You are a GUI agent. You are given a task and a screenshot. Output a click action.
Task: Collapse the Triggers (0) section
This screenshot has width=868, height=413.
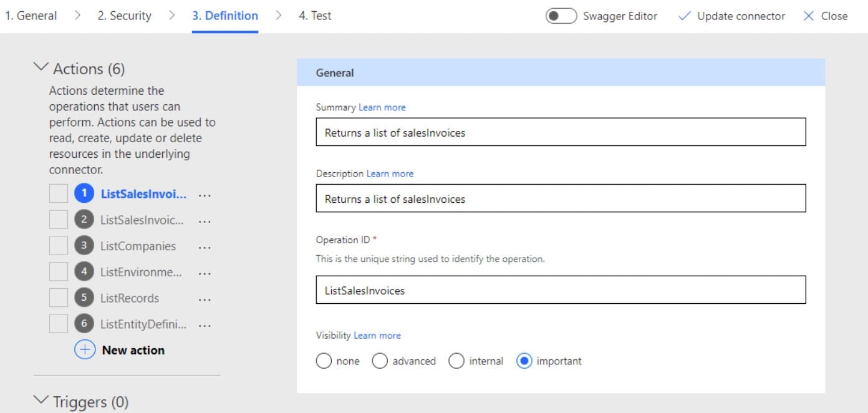[x=42, y=401]
